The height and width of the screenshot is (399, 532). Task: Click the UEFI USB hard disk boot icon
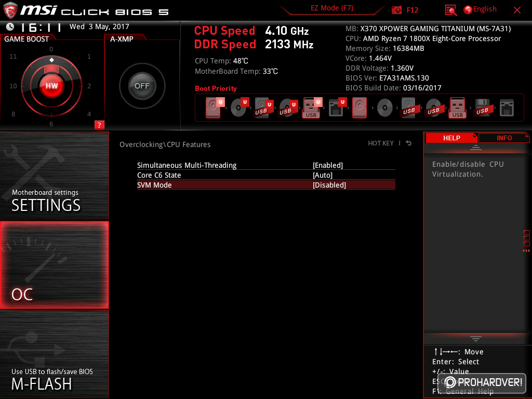pos(263,108)
